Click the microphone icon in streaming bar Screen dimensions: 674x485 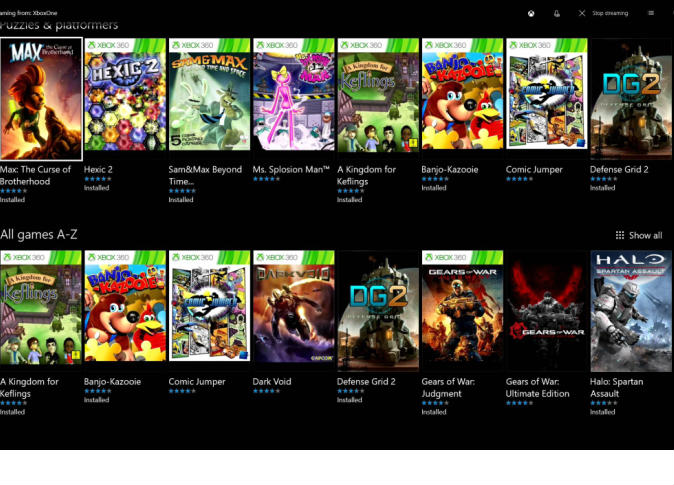(x=556, y=13)
